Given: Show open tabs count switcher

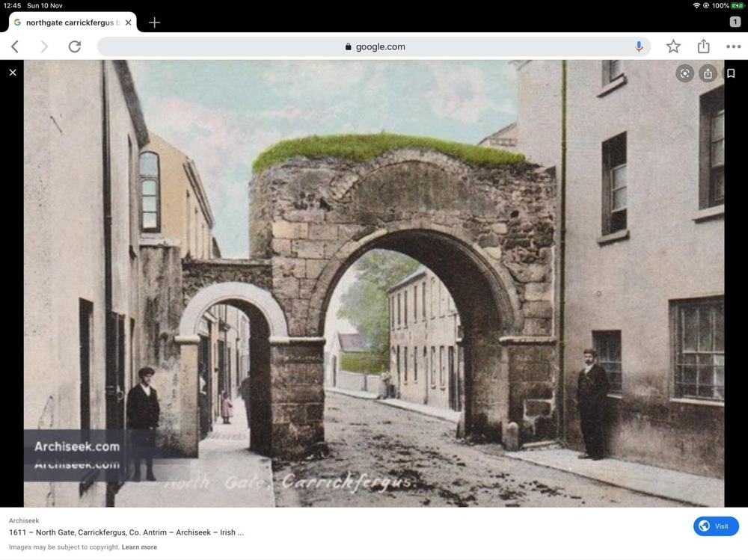Looking at the screenshot, I should tap(735, 22).
